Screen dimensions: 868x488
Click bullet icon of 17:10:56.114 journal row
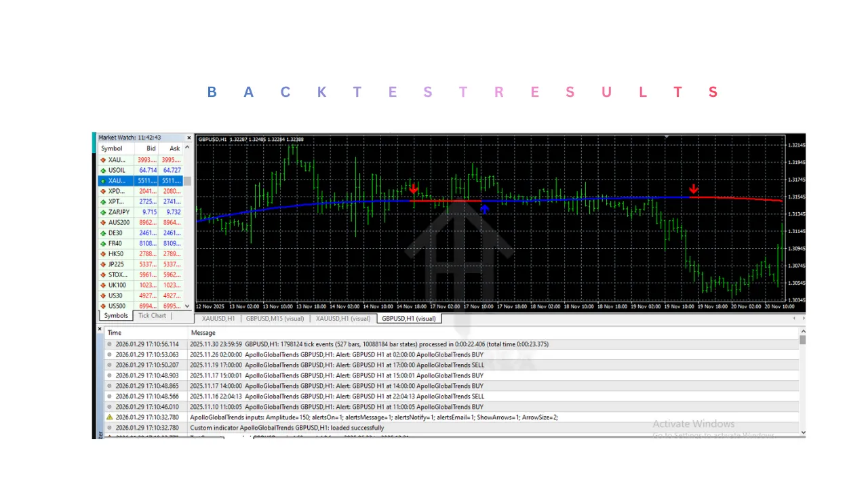point(110,344)
